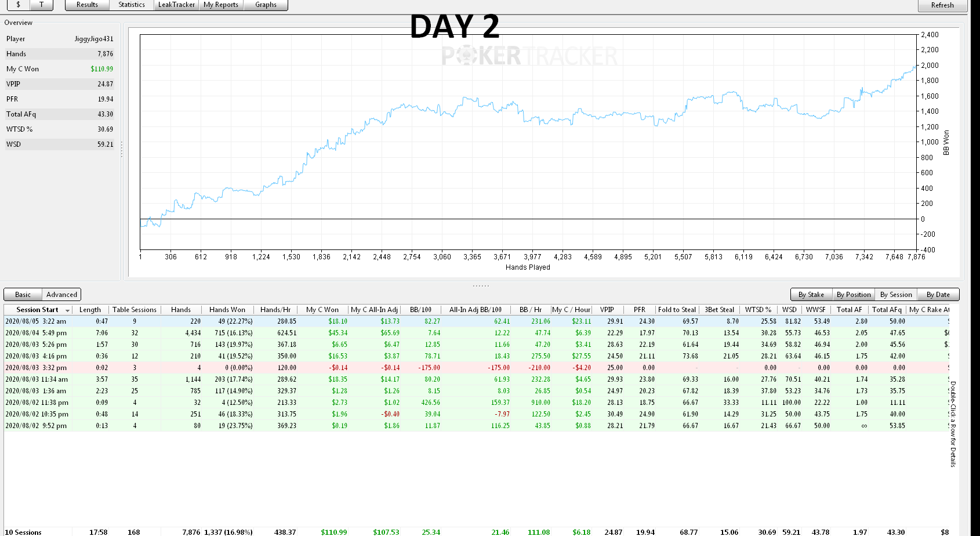The height and width of the screenshot is (536, 980).
Task: Sort by VPIP column header
Action: point(607,310)
